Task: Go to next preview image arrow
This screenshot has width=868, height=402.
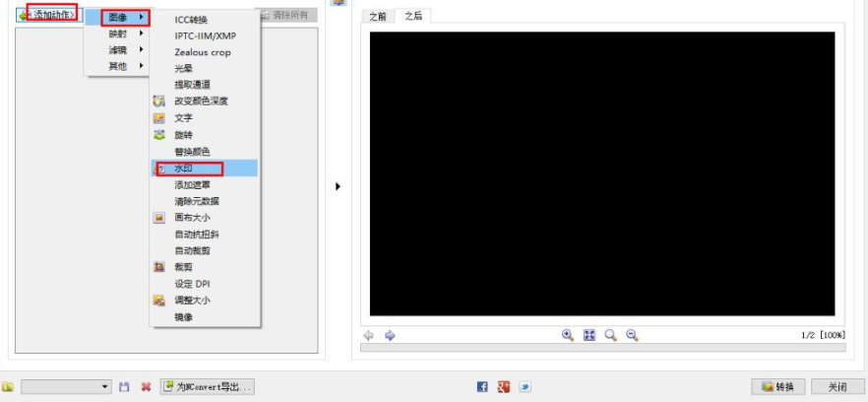Action: (x=390, y=335)
